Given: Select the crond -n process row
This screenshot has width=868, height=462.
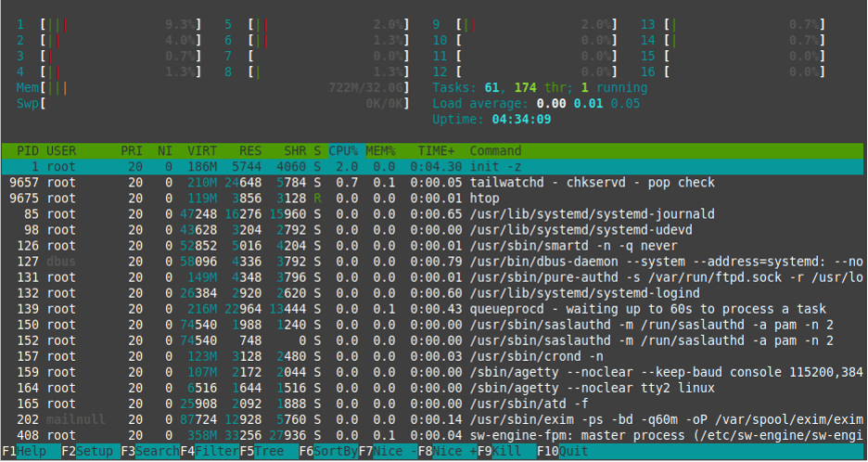Looking at the screenshot, I should [x=432, y=356].
